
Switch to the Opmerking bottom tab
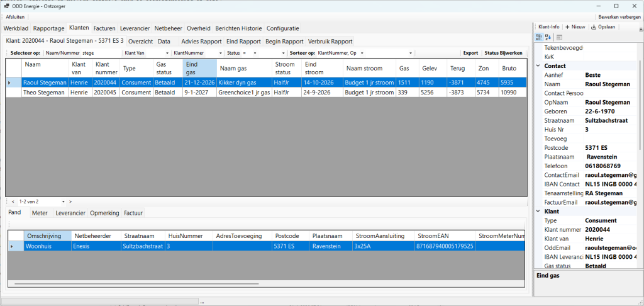[x=104, y=213]
